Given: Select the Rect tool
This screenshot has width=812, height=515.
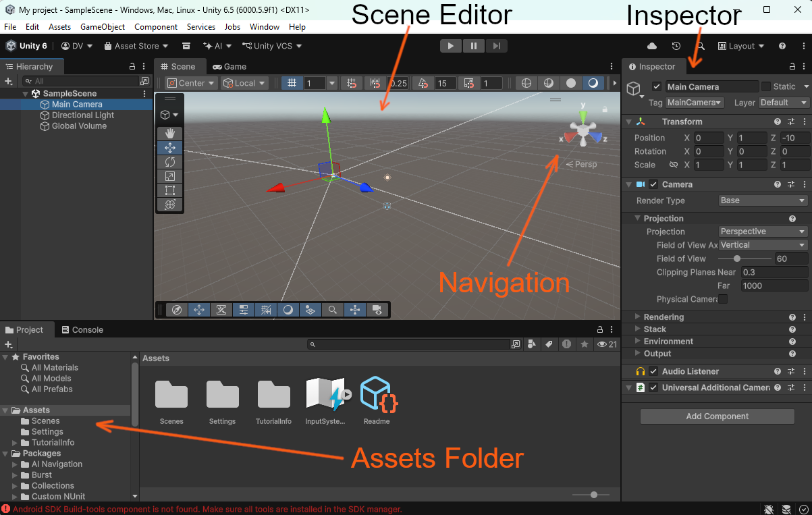Looking at the screenshot, I should (x=170, y=190).
